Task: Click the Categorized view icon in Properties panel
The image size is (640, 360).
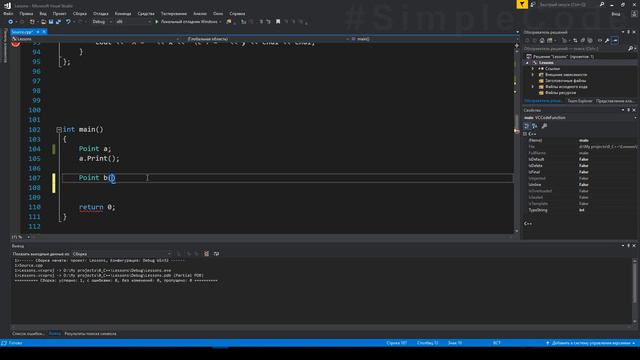Action: [527, 126]
